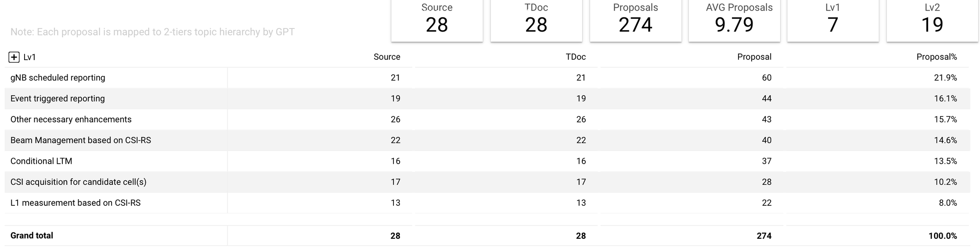Screen dimensions: 980x251
Task: Click the 21.9% proposal percentage cell
Action: [945, 78]
